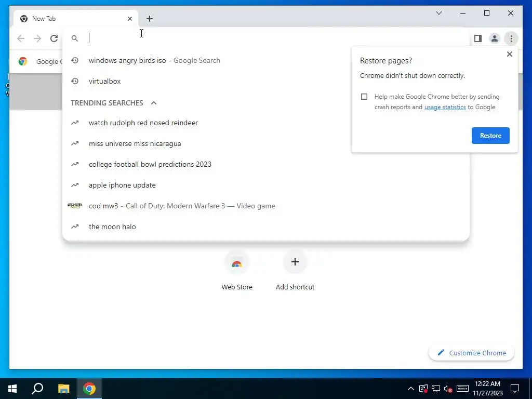The width and height of the screenshot is (532, 399).
Task: Open the 'usage statistics' link
Action: [445, 107]
